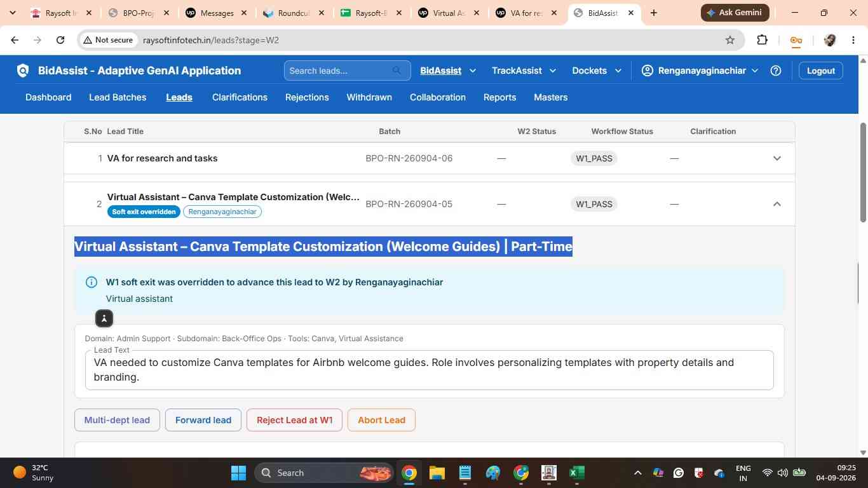This screenshot has height=488, width=868.
Task: Open the help question mark icon
Action: pos(775,71)
